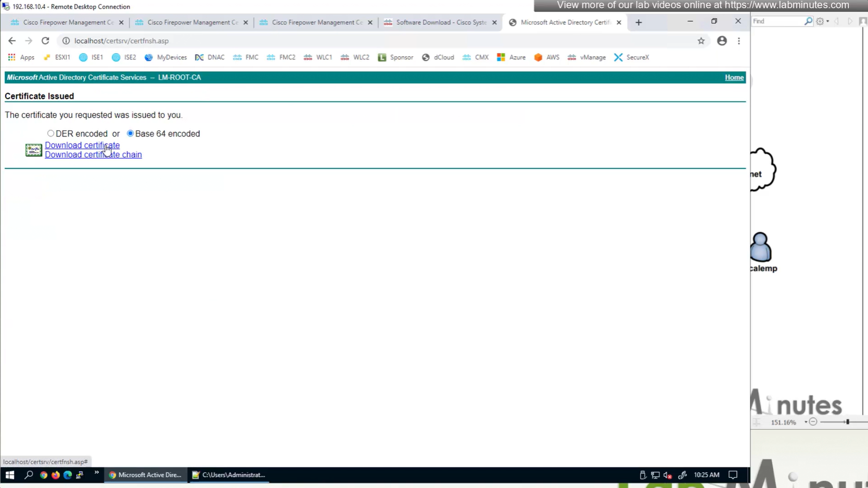
Task: Switch to Software Download Cisco tab
Action: pos(440,22)
